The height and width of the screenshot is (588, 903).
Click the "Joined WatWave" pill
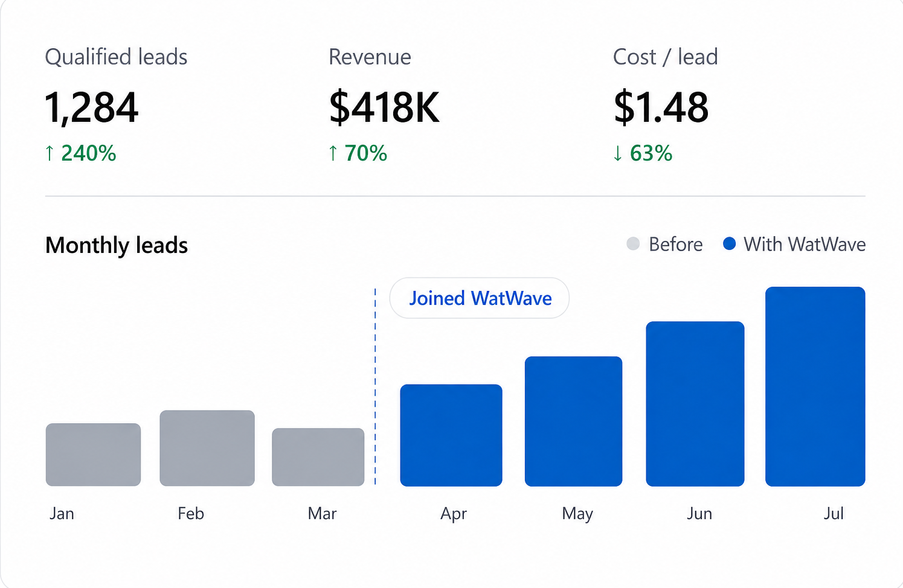[480, 298]
